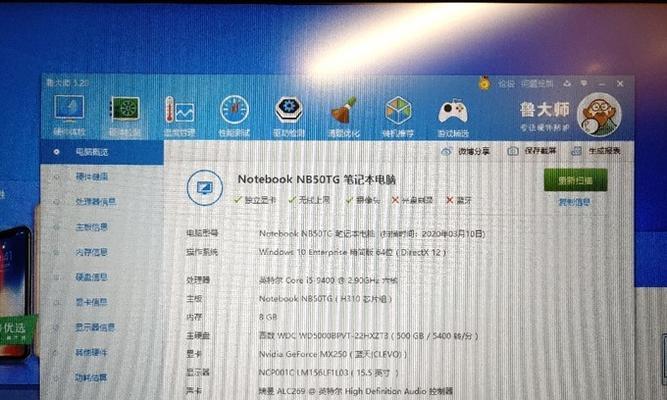Click the 鲁大师 mascot avatar
The width and height of the screenshot is (667, 400).
[599, 114]
